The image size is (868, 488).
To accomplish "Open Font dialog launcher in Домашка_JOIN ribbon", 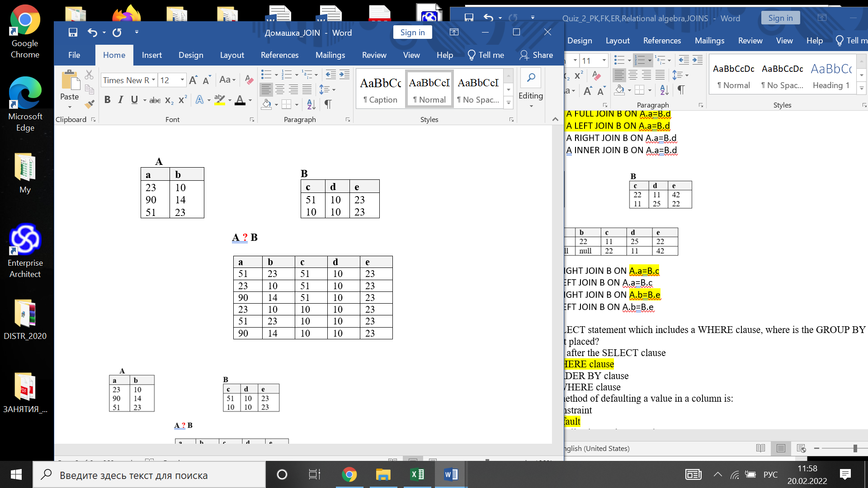I will tap(252, 120).
